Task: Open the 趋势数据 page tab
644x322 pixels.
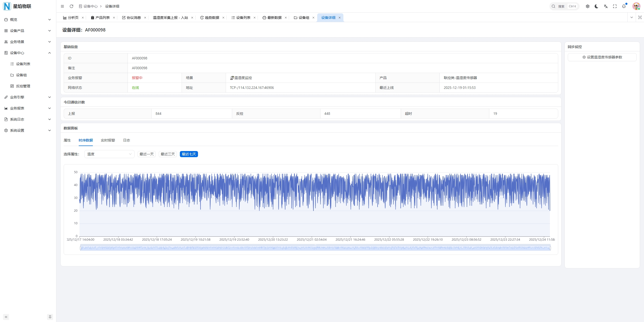Action: 212,18
